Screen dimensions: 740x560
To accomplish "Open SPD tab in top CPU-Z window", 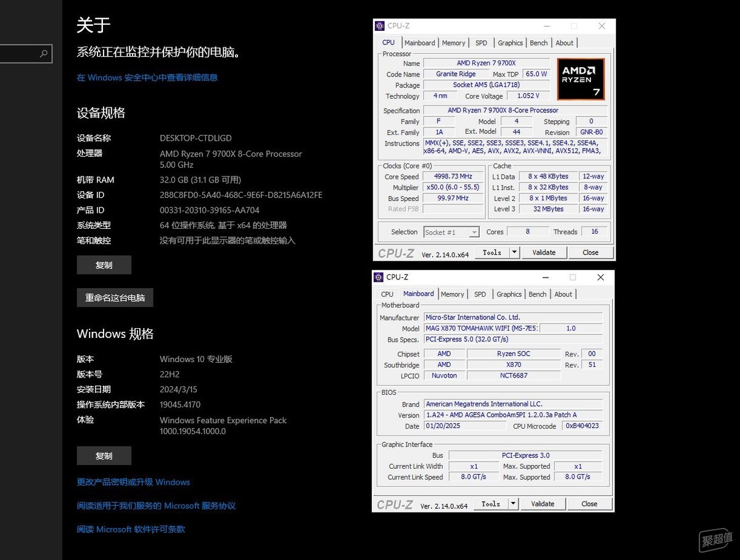I will [481, 43].
